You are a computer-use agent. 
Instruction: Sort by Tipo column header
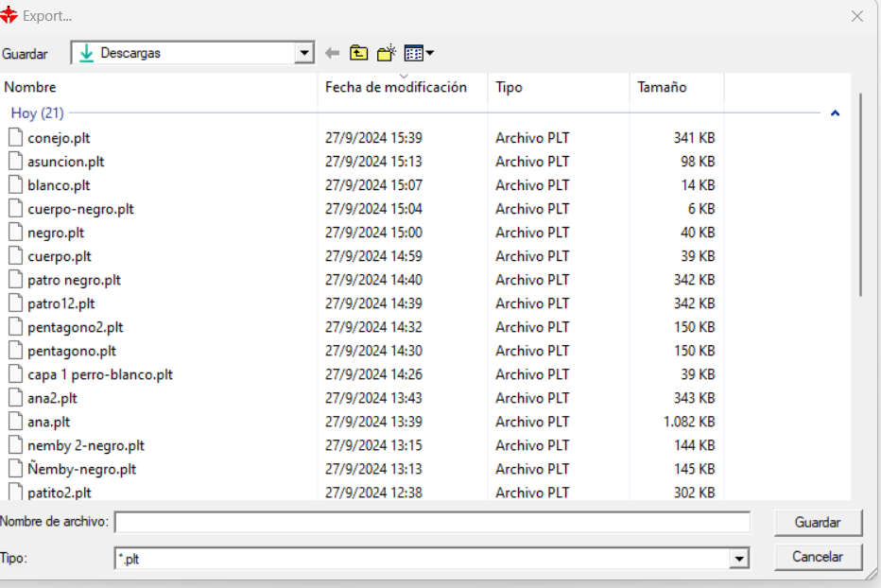click(x=509, y=87)
